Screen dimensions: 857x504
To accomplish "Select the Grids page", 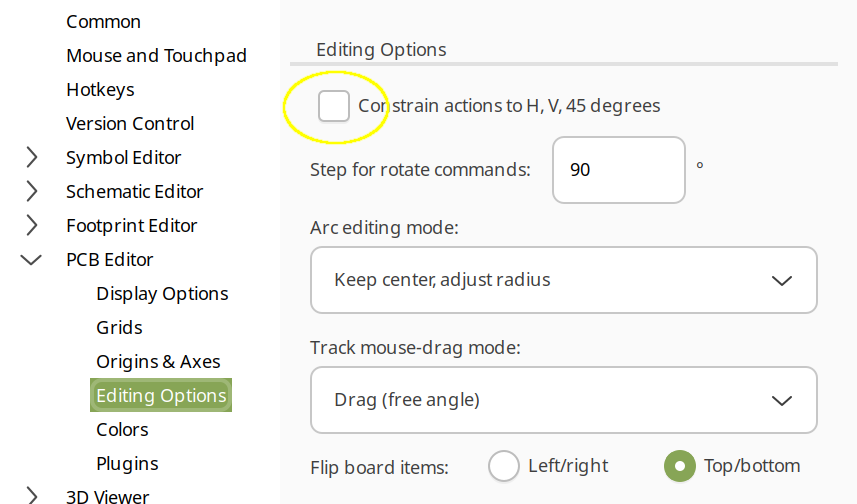I will pos(119,327).
